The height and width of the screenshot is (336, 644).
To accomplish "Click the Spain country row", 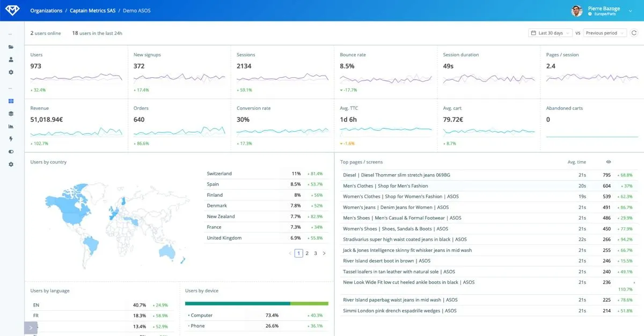I will click(266, 184).
